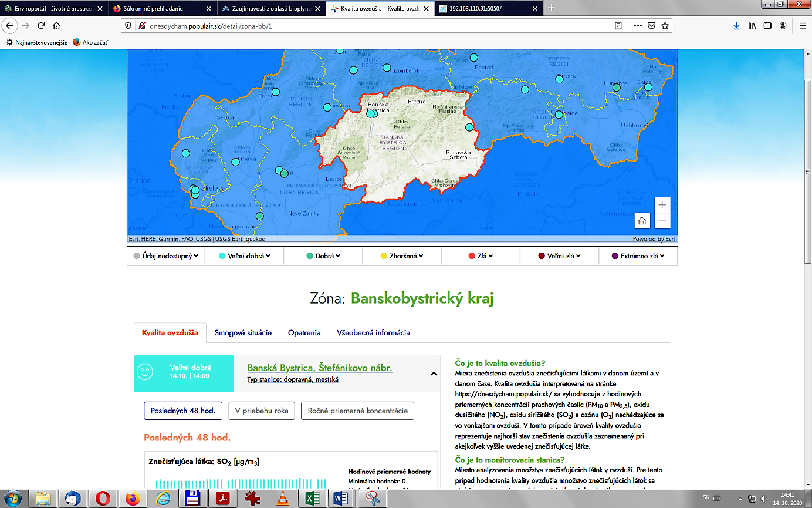Open the Firefox downloads arrow icon

(737, 26)
